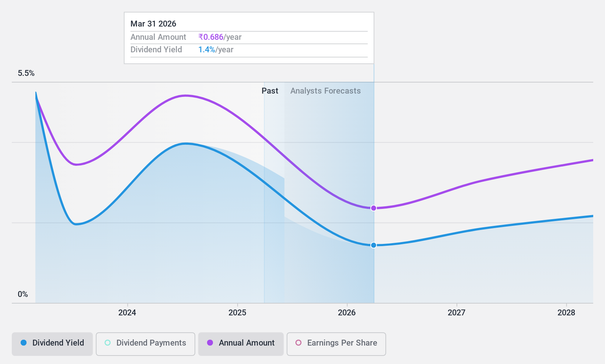Enable the Earnings Per Share series
Viewport: 605px width, 364px height.
pos(336,344)
